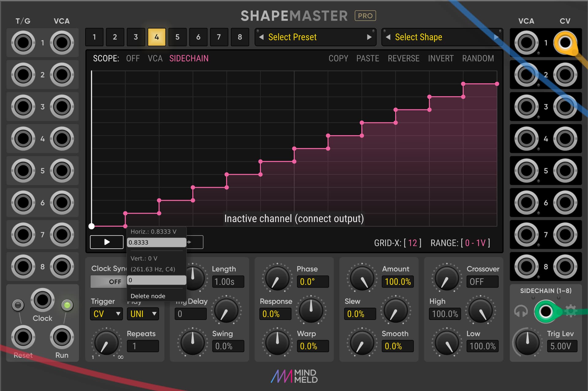Change the GRID-X value 12

pyautogui.click(x=413, y=243)
